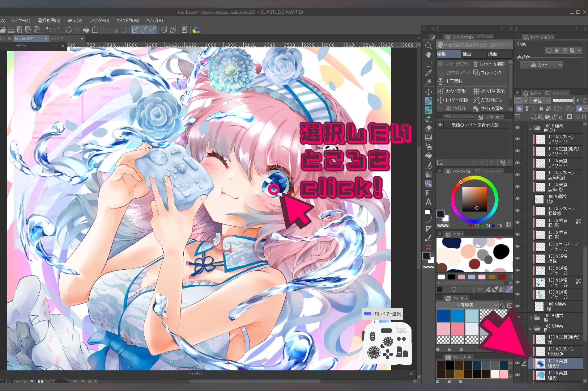Click すべてを選択 in quick access
Viewport: 588px width, 391px height.
pos(489,109)
